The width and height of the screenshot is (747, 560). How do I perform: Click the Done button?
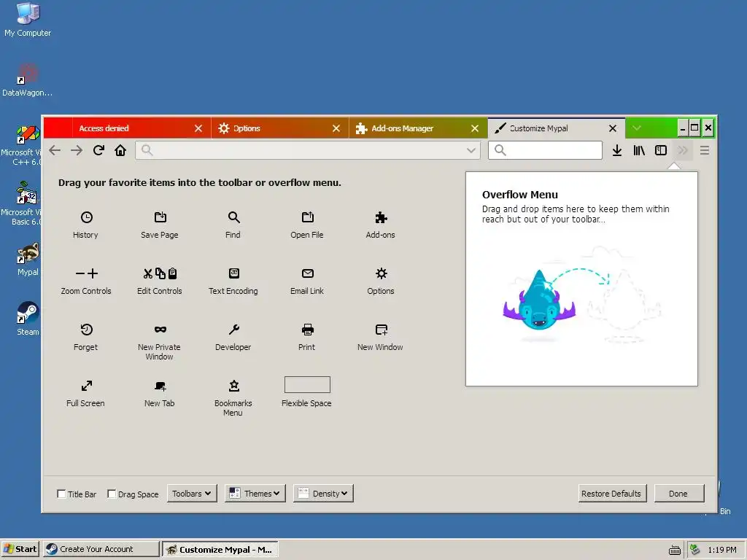[679, 494]
